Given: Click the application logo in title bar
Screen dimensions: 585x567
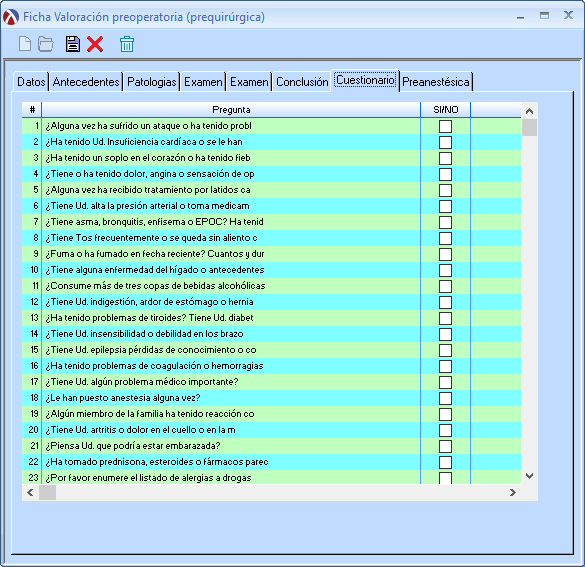Looking at the screenshot, I should click(x=11, y=17).
